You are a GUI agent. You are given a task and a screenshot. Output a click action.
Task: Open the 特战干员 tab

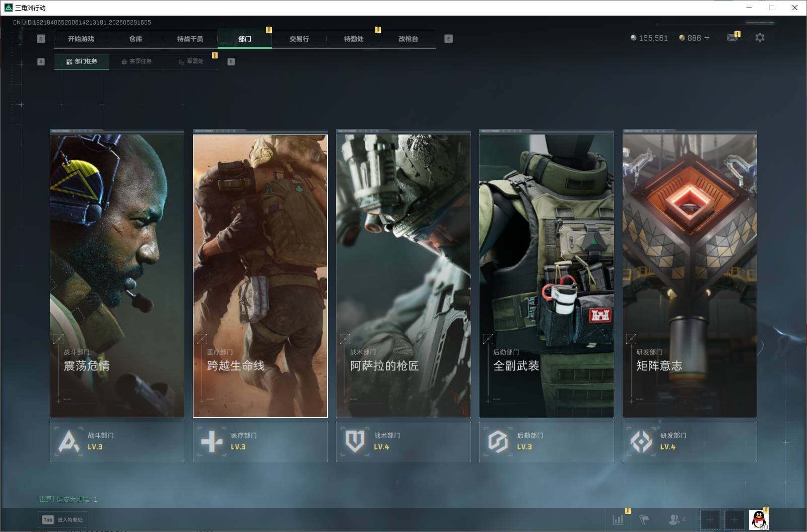(190, 39)
